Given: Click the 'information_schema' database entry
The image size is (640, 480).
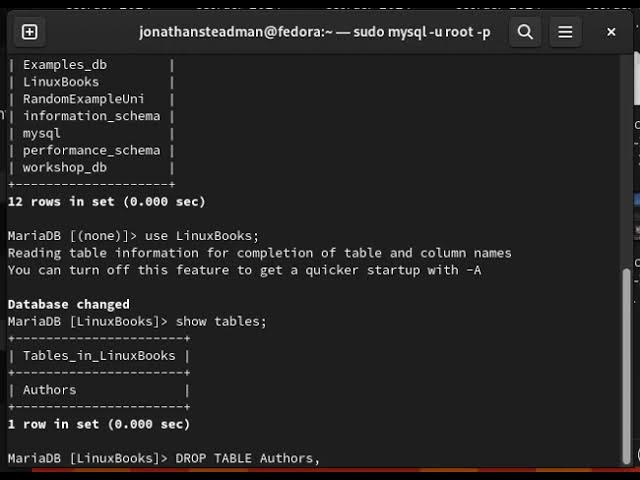Looking at the screenshot, I should click(x=91, y=116).
